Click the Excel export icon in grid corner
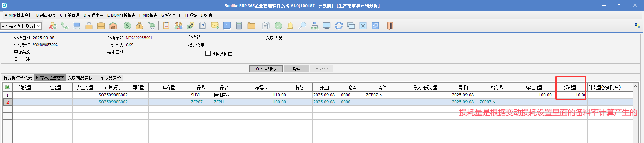Screen dimensions: 644x143 (x=8, y=87)
